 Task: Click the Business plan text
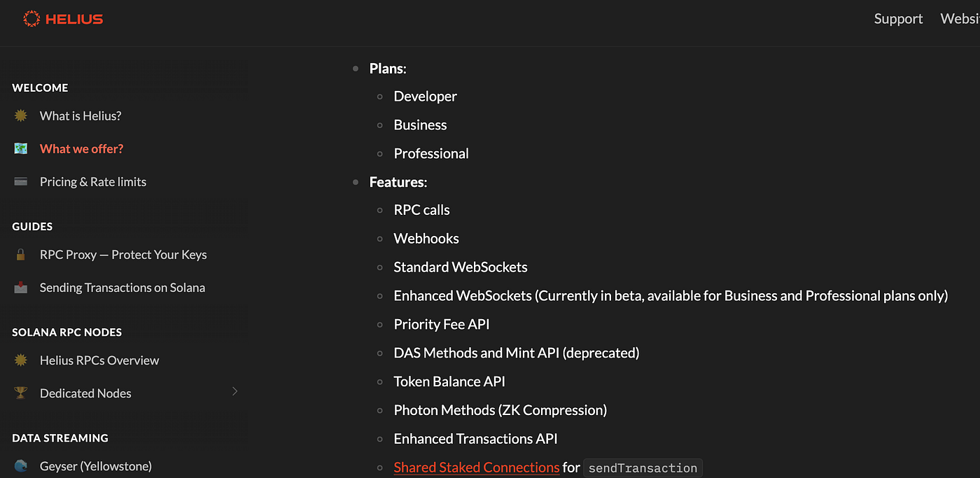(420, 125)
